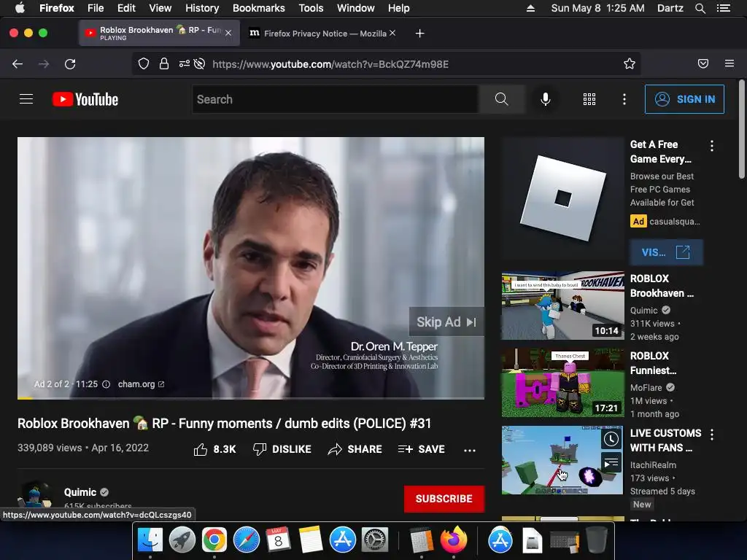Like the video with thumbs-up 8.3K
This screenshot has height=560, width=747.
point(215,449)
